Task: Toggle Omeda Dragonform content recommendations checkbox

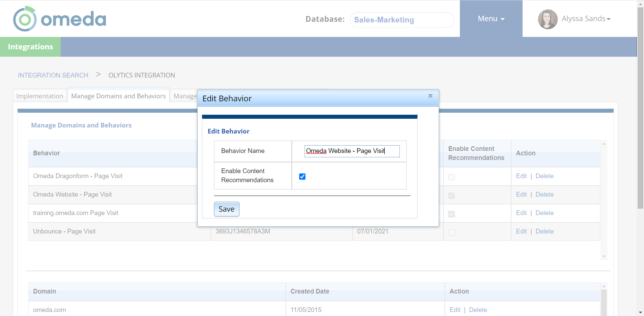Action: pos(451,177)
